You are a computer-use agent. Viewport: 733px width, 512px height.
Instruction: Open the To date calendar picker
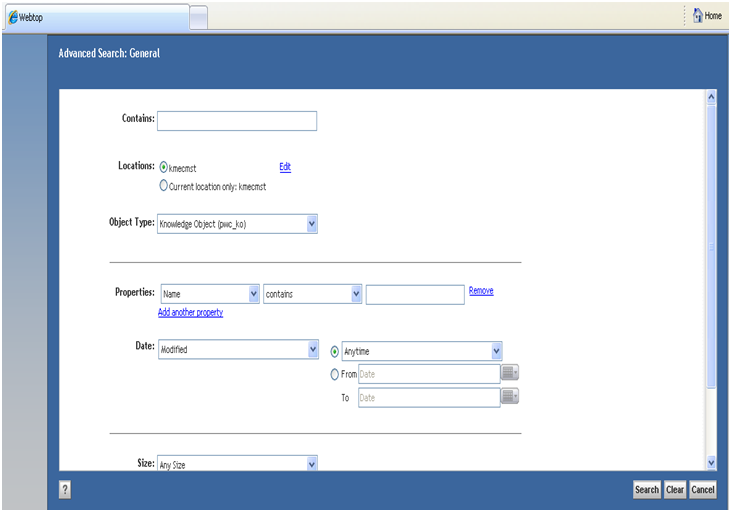[510, 397]
